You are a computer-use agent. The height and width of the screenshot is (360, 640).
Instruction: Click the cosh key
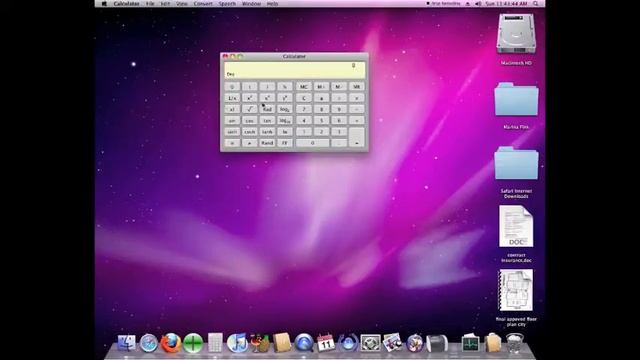click(x=249, y=131)
